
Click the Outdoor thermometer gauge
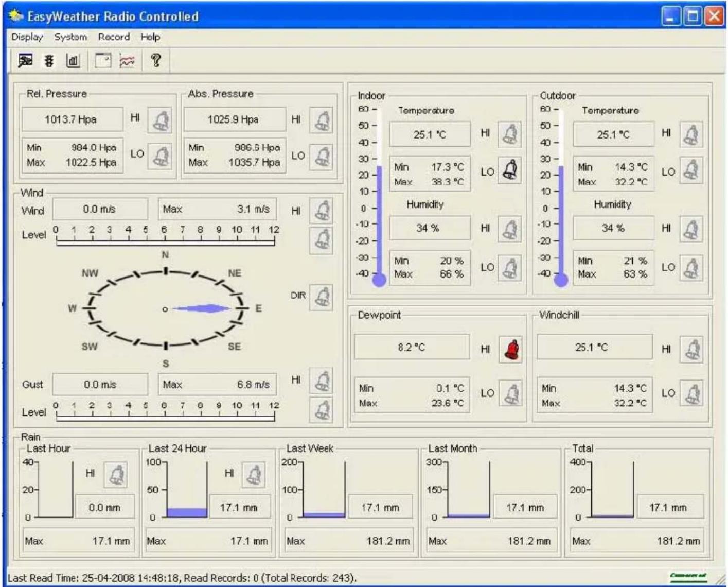pos(561,196)
